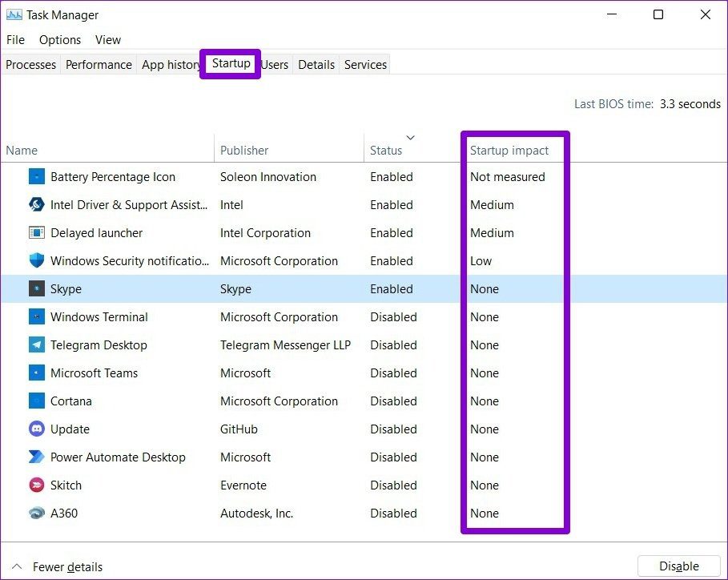Switch to the Services tab
728x580 pixels.
pyautogui.click(x=365, y=65)
